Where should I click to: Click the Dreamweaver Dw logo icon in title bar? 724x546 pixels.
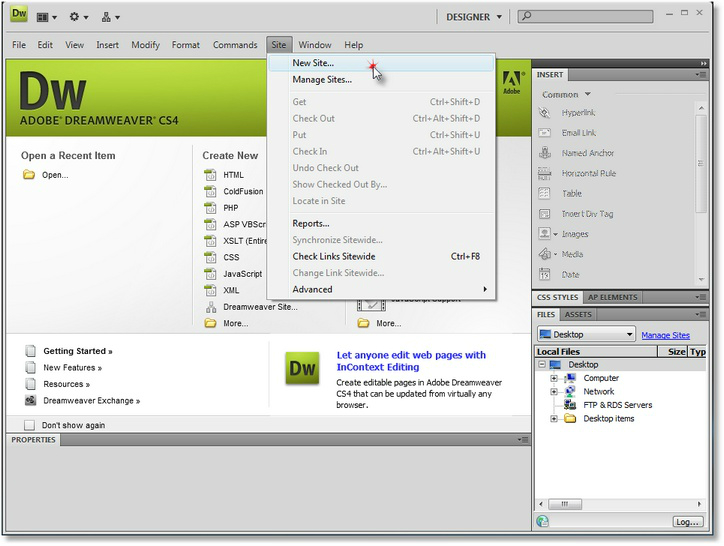coord(18,14)
